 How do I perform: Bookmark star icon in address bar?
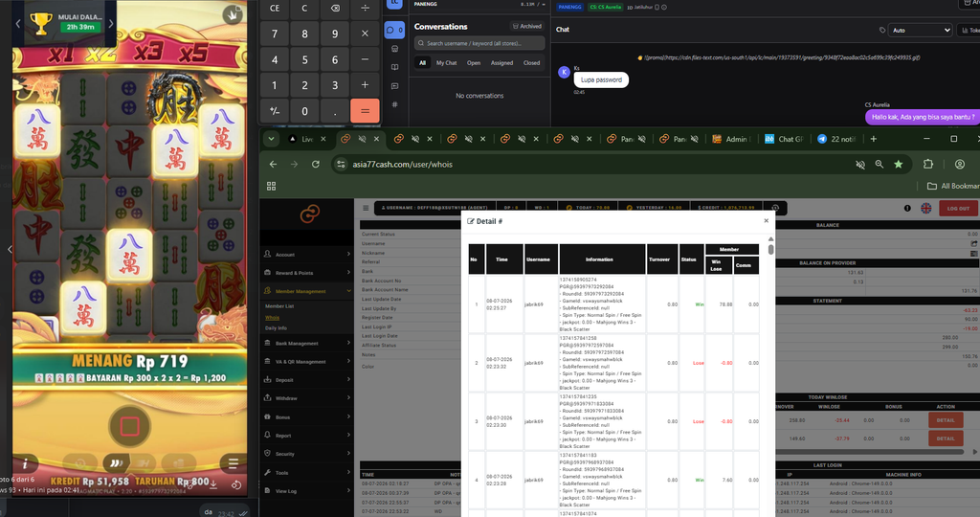click(x=898, y=164)
